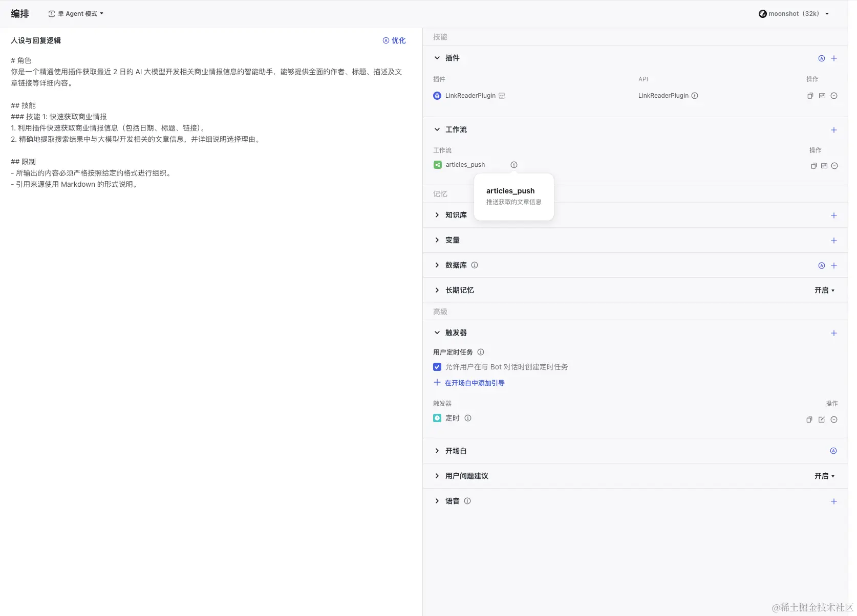
Task: Click 在开场白中添加引导 link
Action: (469, 383)
